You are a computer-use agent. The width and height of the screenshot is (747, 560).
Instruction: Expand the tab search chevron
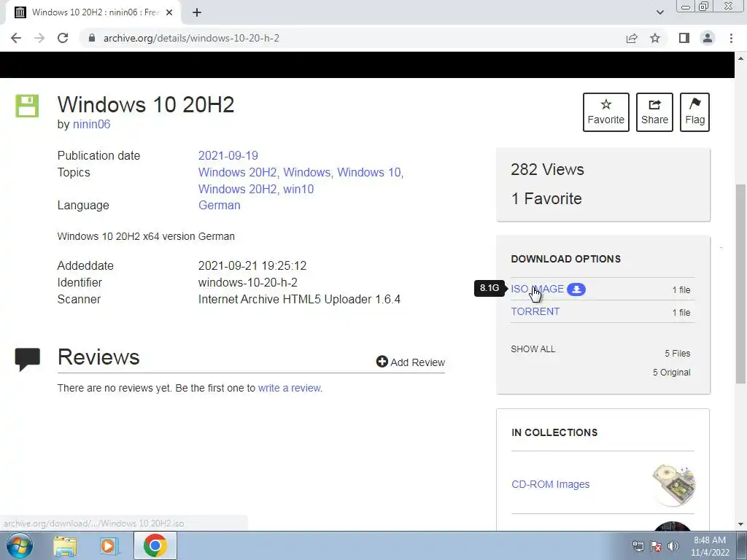(659, 12)
